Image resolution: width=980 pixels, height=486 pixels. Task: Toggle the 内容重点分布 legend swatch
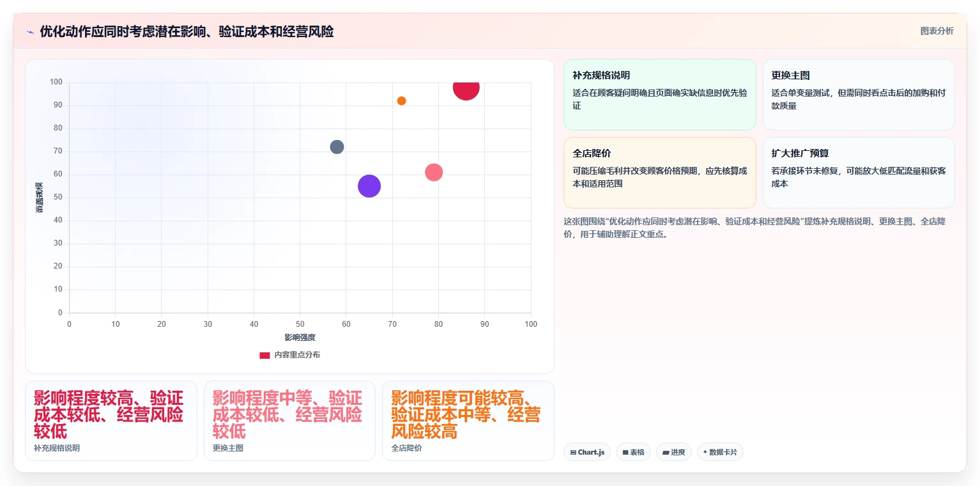point(264,355)
